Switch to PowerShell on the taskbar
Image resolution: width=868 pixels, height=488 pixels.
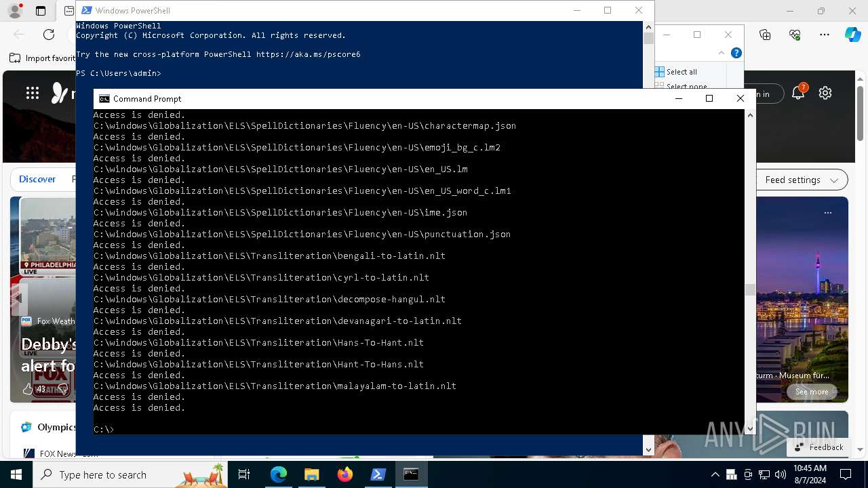[x=378, y=474]
